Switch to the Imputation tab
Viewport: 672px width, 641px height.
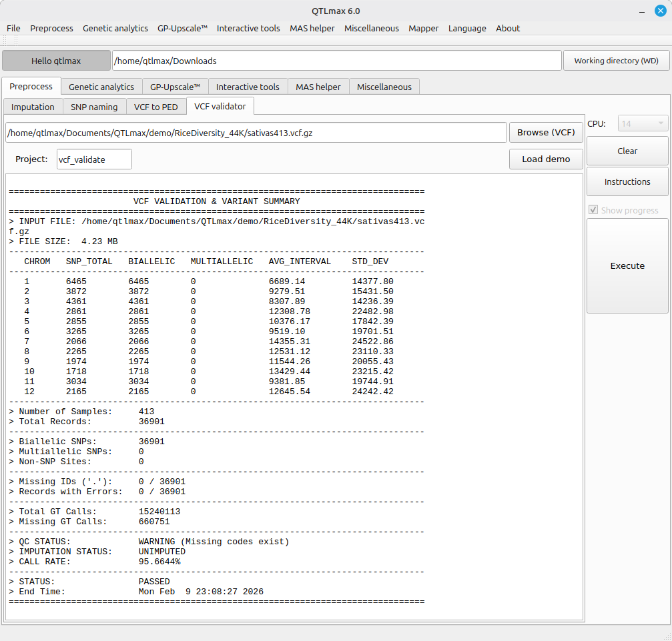(33, 107)
